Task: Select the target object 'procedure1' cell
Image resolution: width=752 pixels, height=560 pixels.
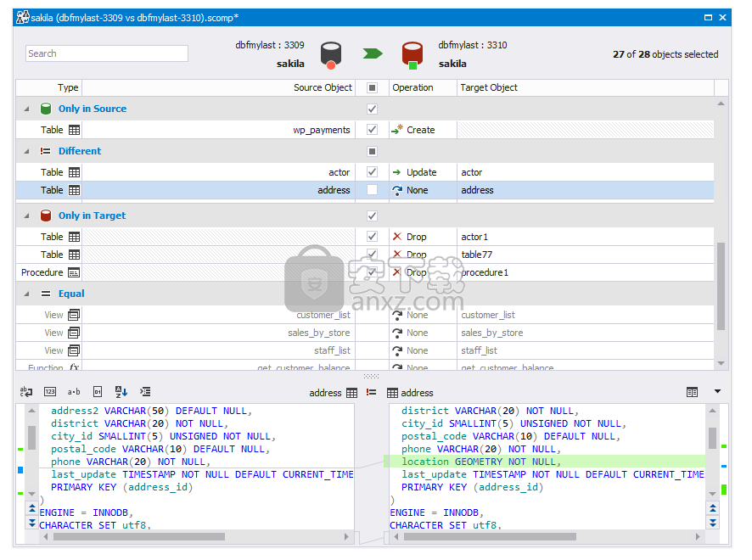Action: coord(586,272)
